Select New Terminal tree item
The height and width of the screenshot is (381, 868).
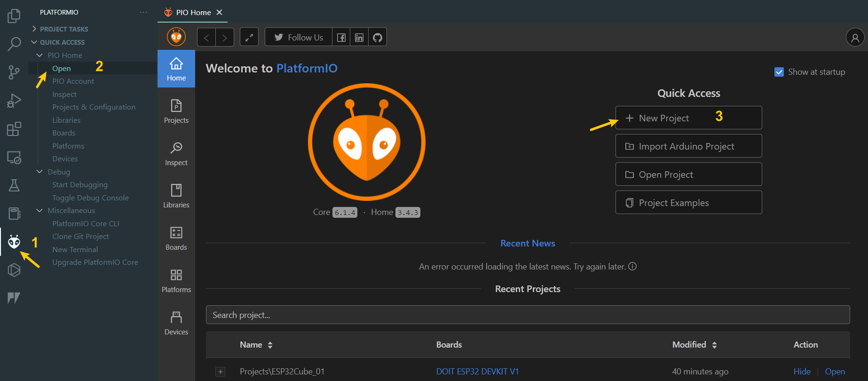pyautogui.click(x=75, y=249)
